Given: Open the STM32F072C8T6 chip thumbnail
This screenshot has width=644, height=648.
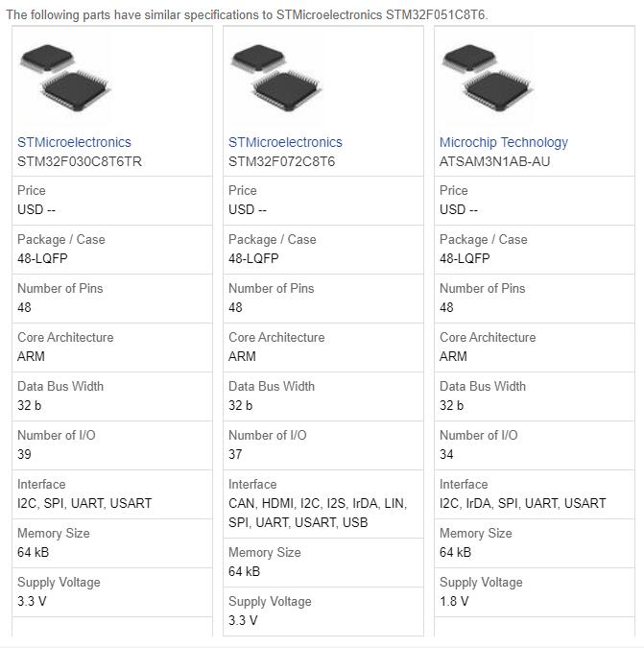Looking at the screenshot, I should coord(274,79).
